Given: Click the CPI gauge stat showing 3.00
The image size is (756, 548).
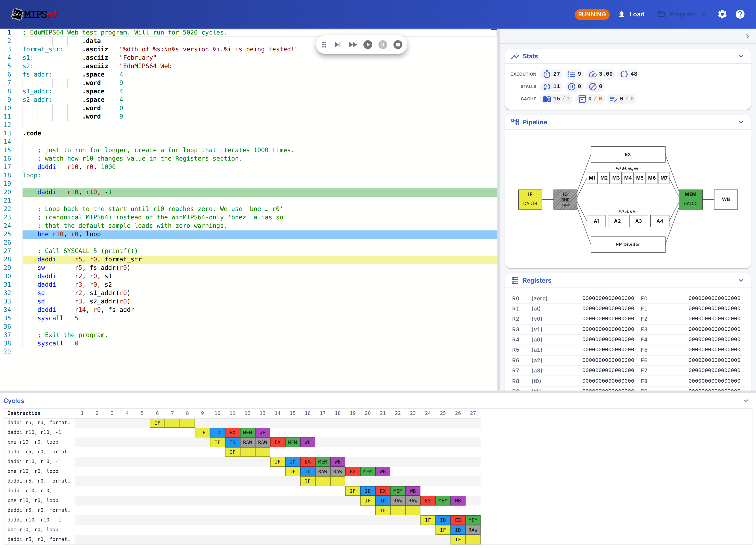Looking at the screenshot, I should pyautogui.click(x=601, y=74).
